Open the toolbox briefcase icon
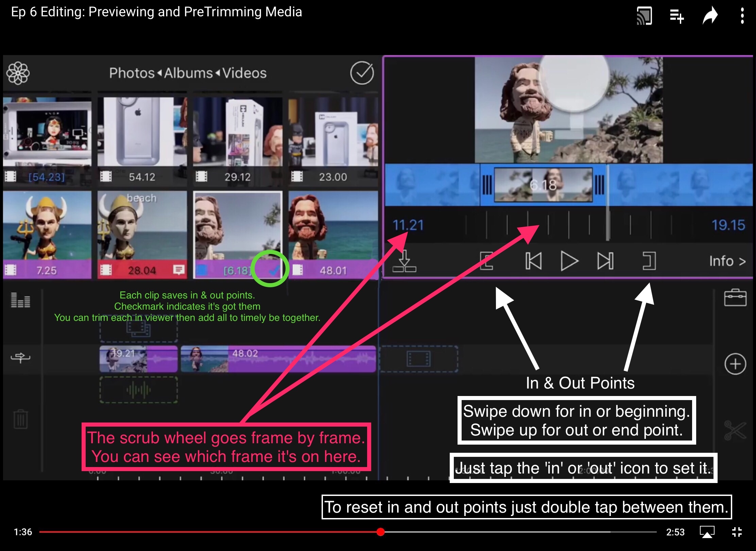 735,298
